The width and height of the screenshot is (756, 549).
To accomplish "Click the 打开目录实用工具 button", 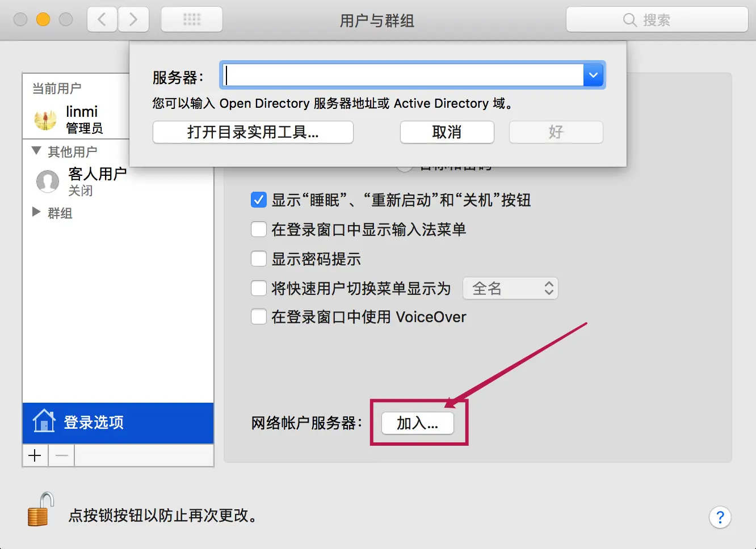I will 253,132.
